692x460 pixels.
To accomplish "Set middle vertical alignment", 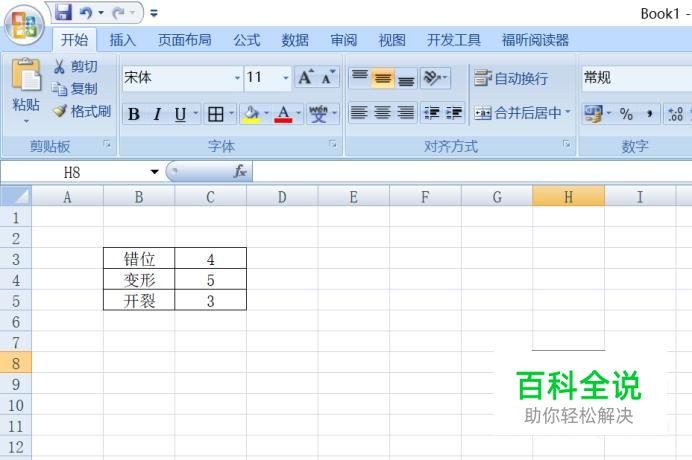I will coord(383,78).
